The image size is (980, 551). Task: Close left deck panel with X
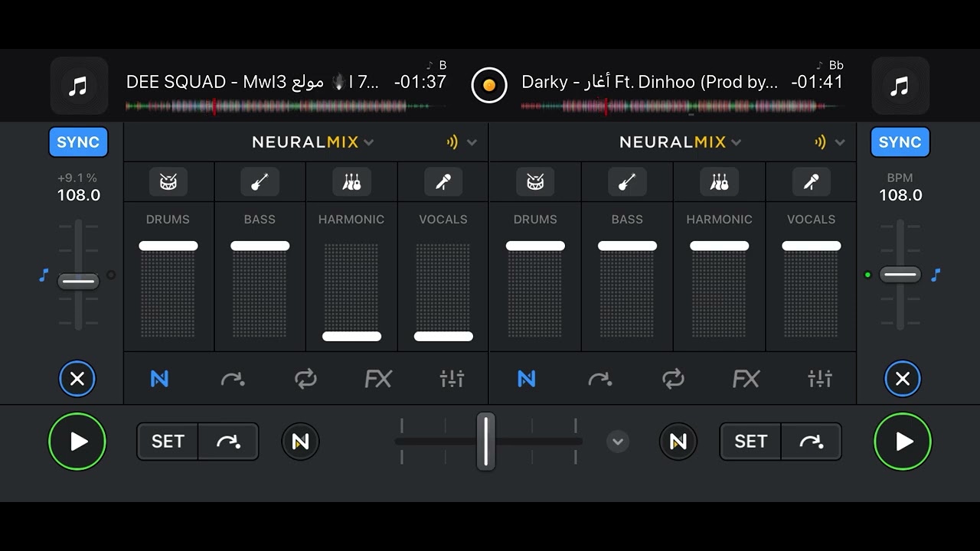point(77,378)
